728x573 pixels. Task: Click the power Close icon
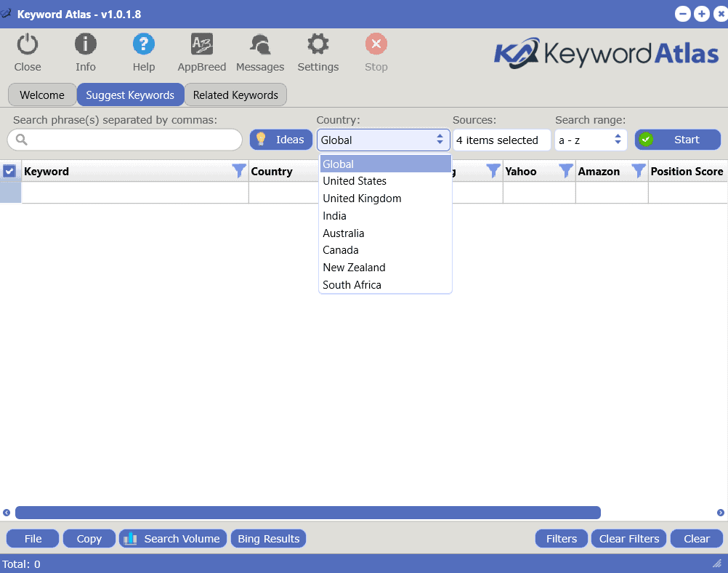pyautogui.click(x=28, y=45)
